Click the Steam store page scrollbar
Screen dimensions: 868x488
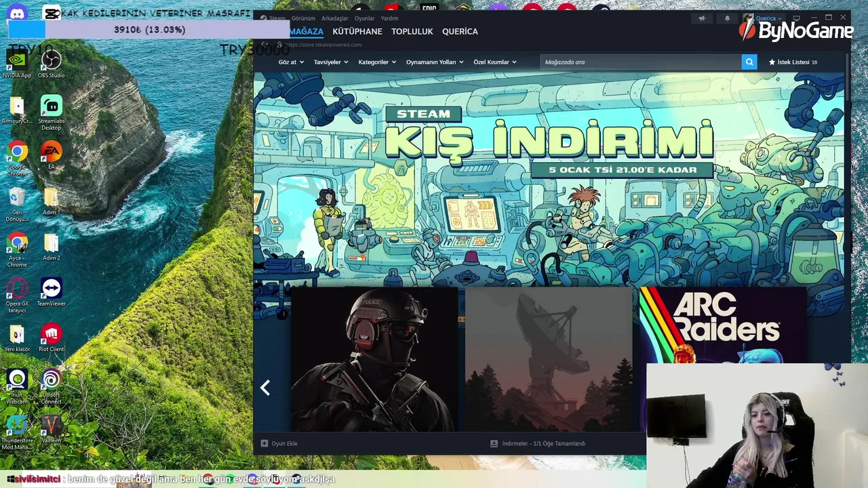[x=848, y=76]
